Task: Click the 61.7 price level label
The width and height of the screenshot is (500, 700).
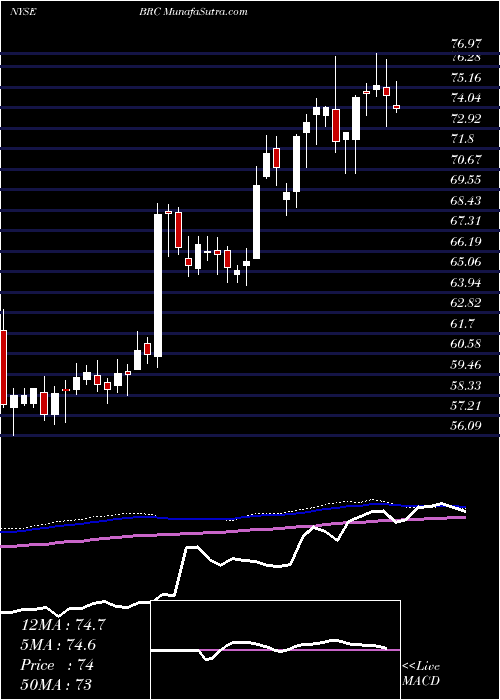Action: [x=462, y=323]
